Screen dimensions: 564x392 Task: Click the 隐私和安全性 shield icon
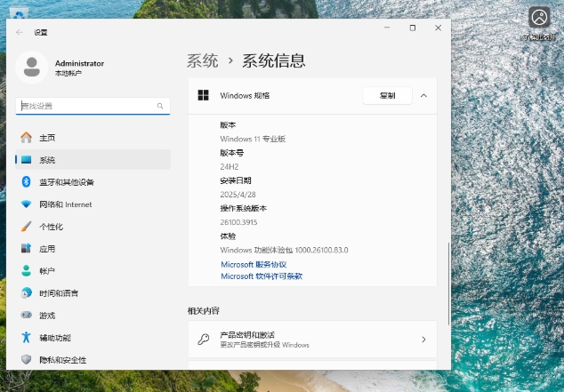26,360
